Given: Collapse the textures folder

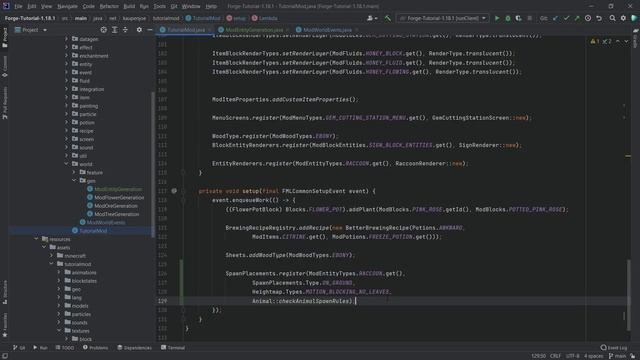Looking at the screenshot, I should 59,331.
